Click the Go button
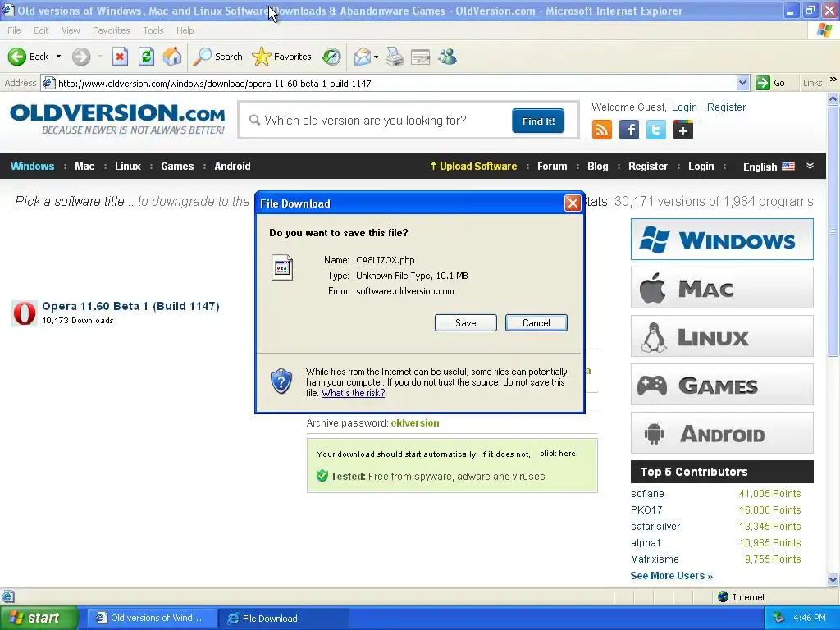The width and height of the screenshot is (840, 630). tap(770, 83)
